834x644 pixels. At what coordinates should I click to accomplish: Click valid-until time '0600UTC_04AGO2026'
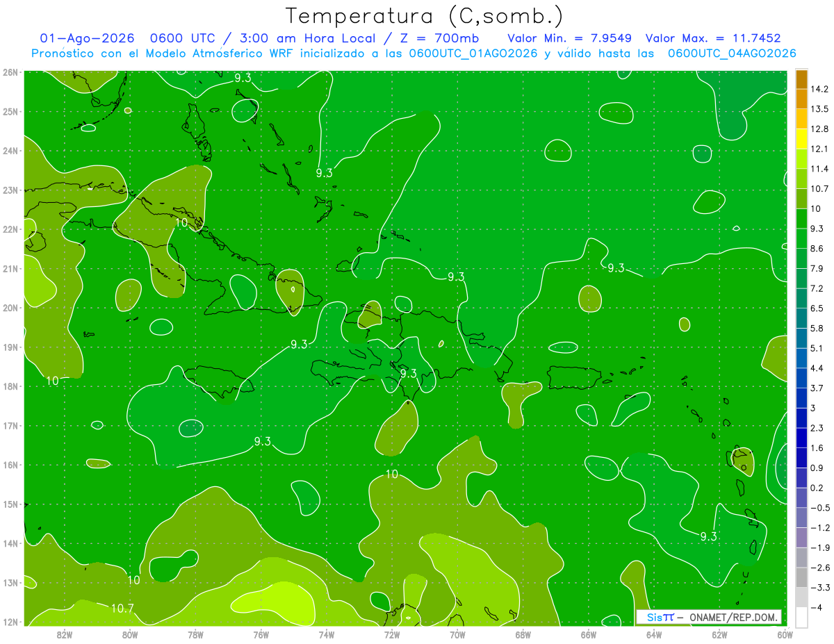click(732, 53)
